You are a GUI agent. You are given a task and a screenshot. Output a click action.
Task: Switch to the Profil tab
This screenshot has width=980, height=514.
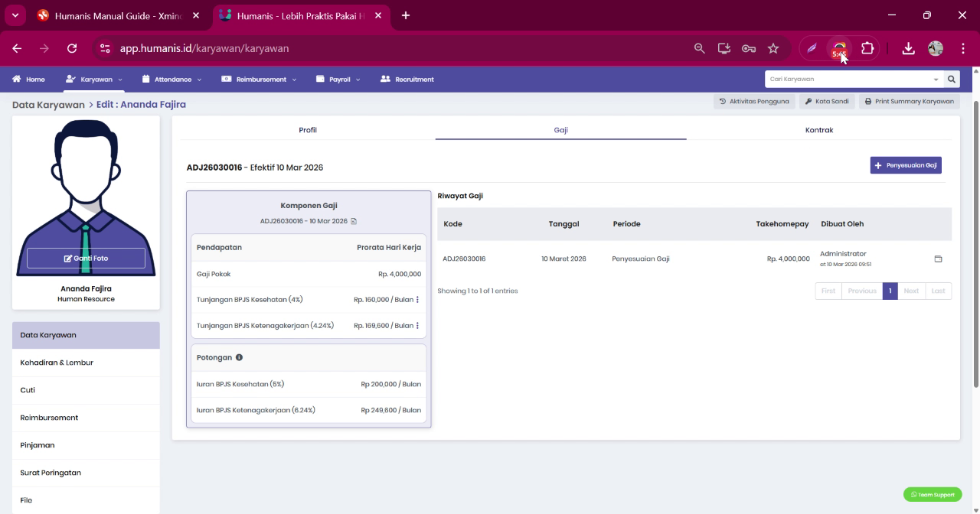307,130
